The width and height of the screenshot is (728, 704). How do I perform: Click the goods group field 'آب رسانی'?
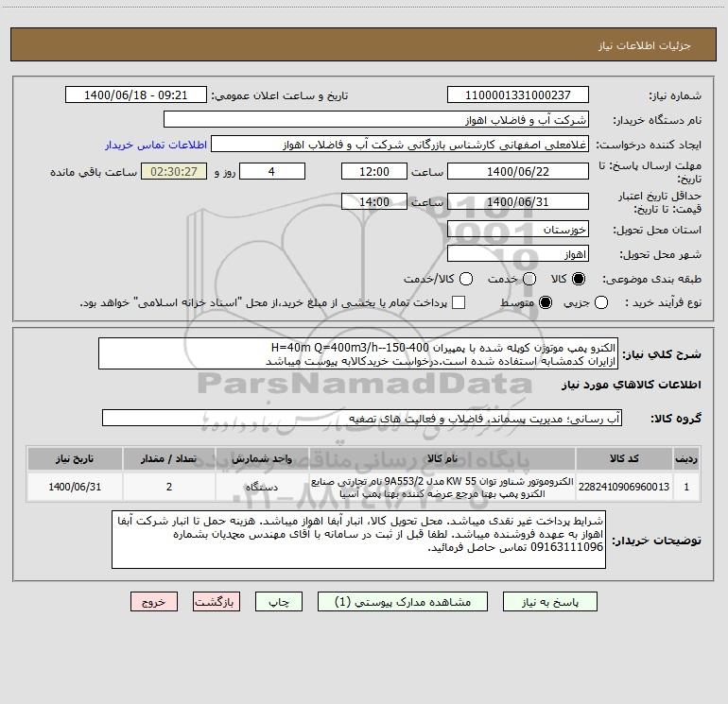(362, 418)
